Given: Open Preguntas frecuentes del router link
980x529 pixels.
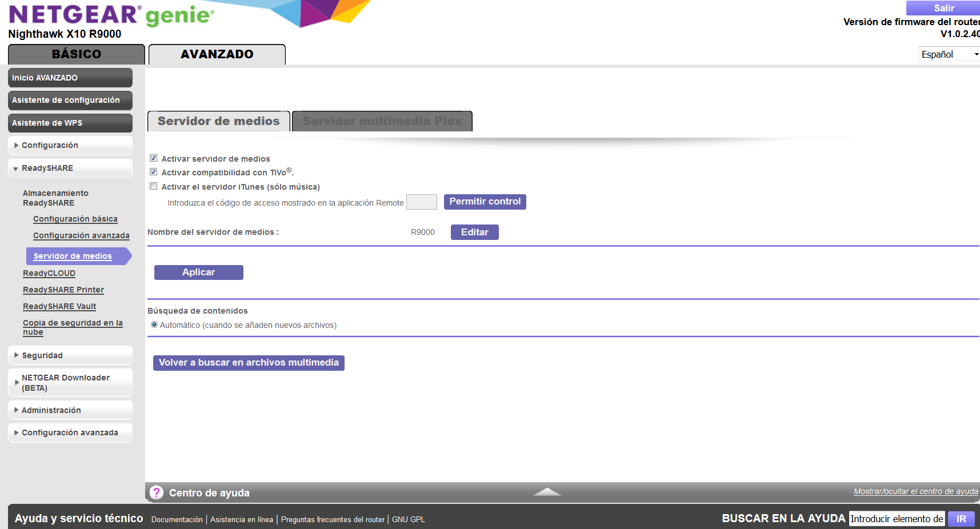Looking at the screenshot, I should click(x=333, y=519).
